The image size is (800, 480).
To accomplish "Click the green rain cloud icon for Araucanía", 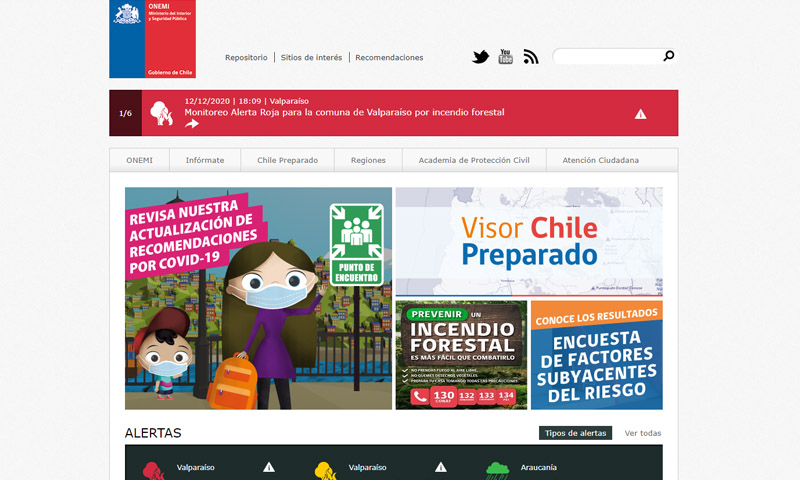I will pos(497,470).
